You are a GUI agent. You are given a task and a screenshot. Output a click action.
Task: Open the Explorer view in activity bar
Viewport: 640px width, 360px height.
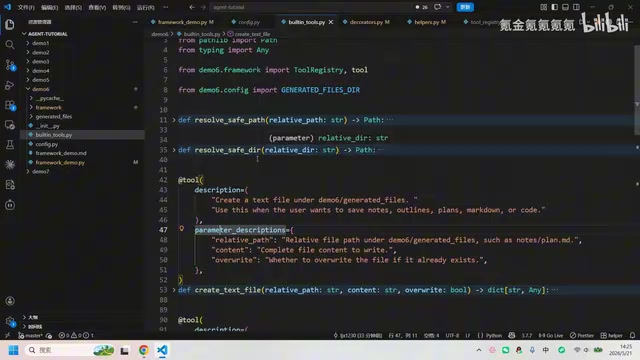(10, 24)
